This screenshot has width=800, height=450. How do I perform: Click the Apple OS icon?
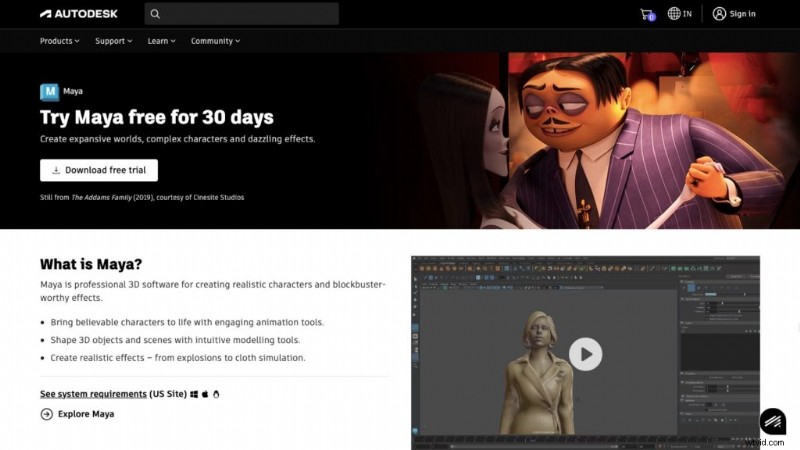tap(205, 394)
